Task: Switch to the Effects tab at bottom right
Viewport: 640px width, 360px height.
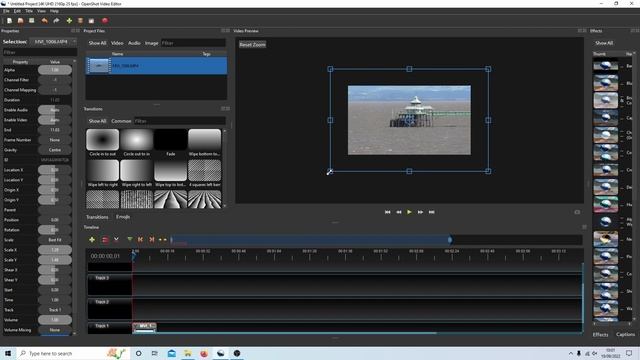Action: click(600, 334)
